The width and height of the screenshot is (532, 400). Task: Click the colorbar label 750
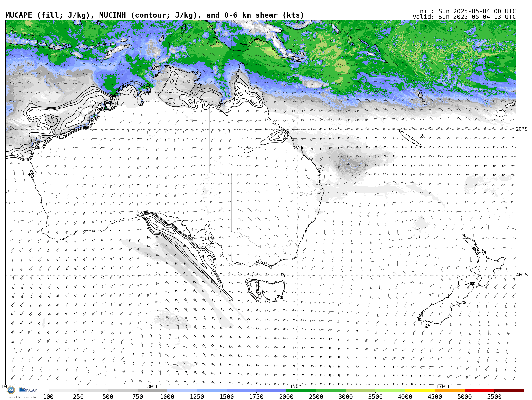click(x=138, y=397)
